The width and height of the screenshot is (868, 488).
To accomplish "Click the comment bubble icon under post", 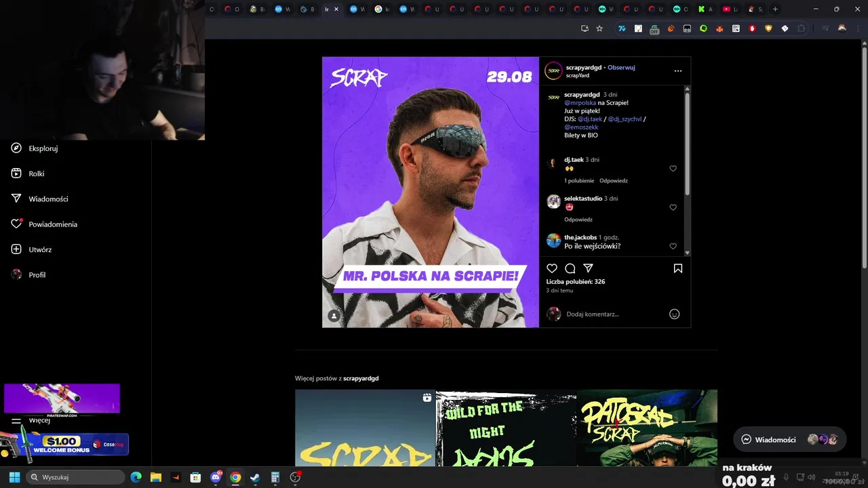I will (570, 268).
